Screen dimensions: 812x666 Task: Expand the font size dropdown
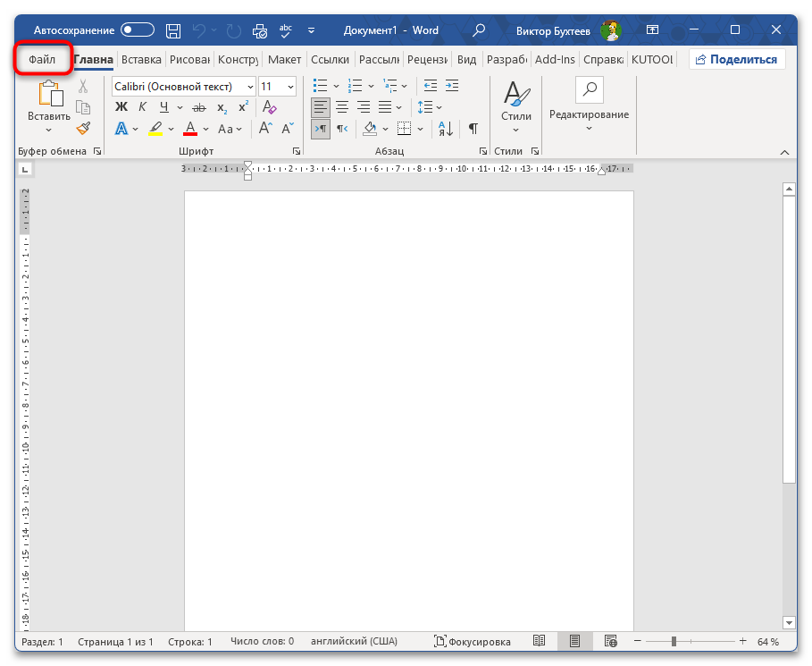(x=289, y=86)
